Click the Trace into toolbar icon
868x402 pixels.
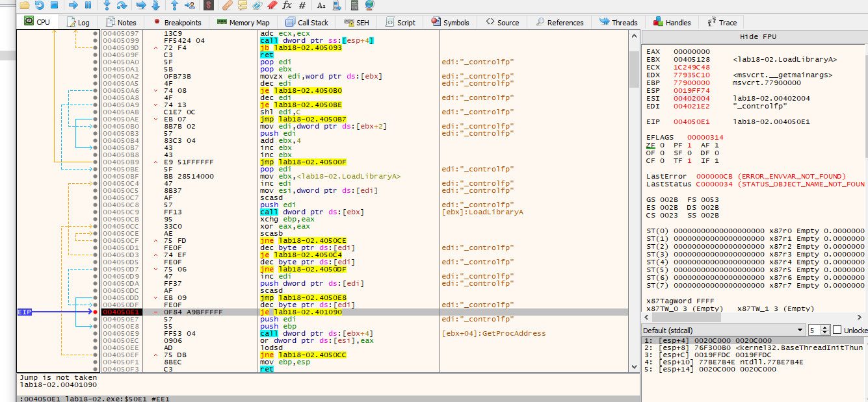(x=140, y=5)
